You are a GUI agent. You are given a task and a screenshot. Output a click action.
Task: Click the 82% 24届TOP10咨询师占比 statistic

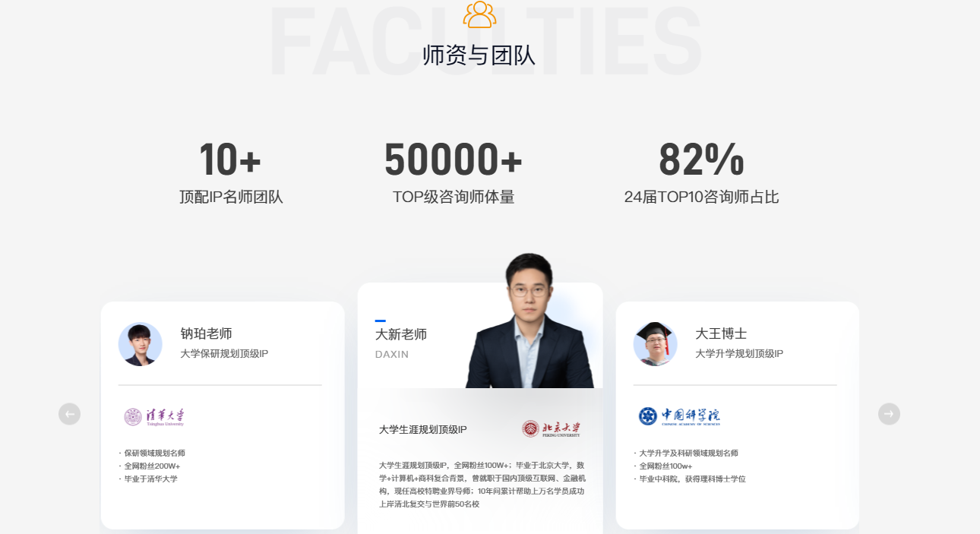tap(701, 173)
